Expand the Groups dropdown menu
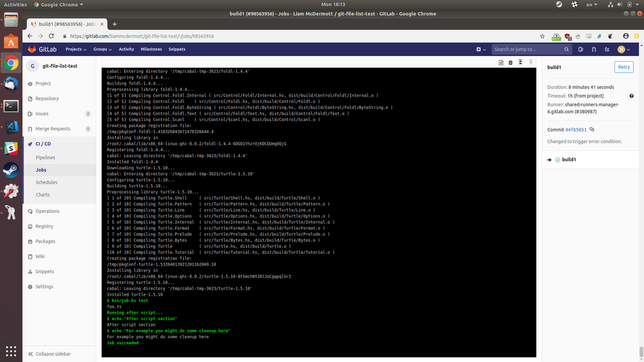644x362 pixels. 102,49
